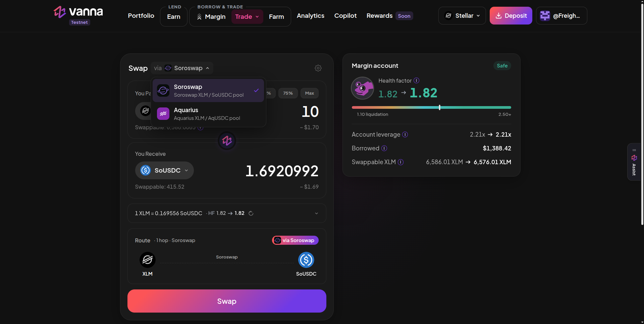Click the You Pay amount 10 field
Viewport: 644px width, 324px height.
pos(310,112)
